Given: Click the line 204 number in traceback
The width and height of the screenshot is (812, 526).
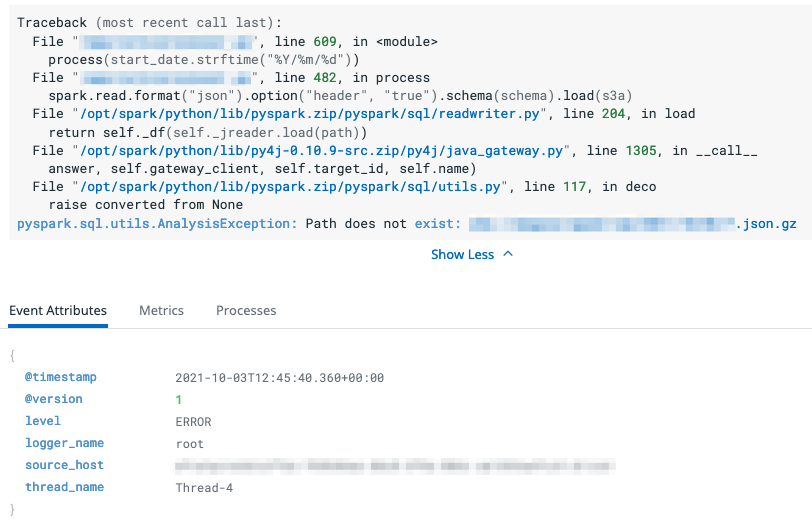Looking at the screenshot, I should (x=614, y=114).
